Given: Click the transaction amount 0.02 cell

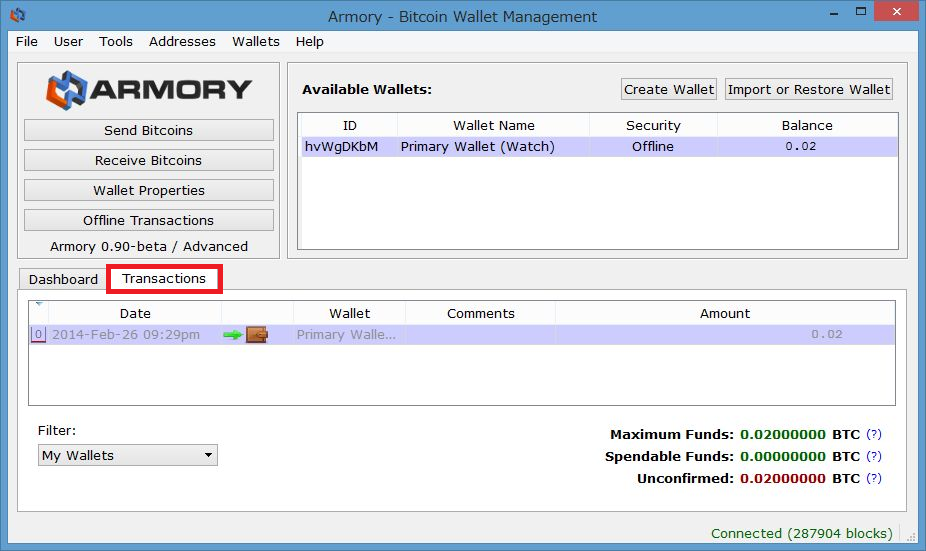Looking at the screenshot, I should [725, 335].
